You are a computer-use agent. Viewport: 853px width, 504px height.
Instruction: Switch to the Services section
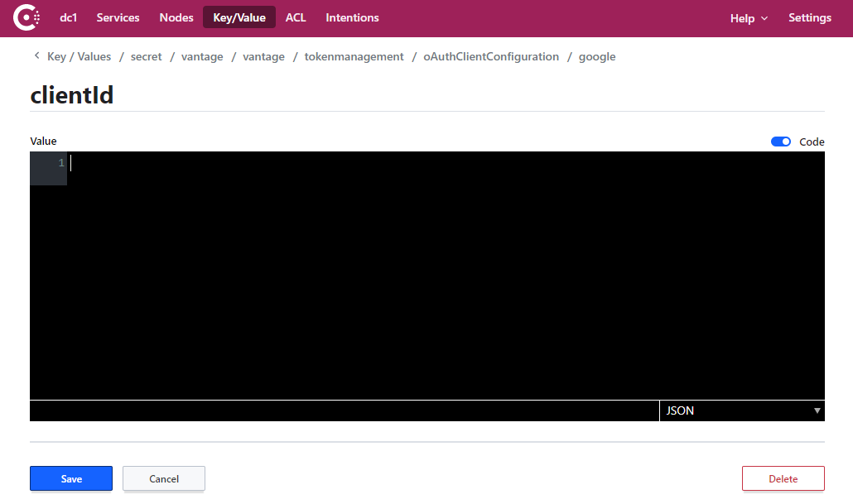(x=118, y=17)
